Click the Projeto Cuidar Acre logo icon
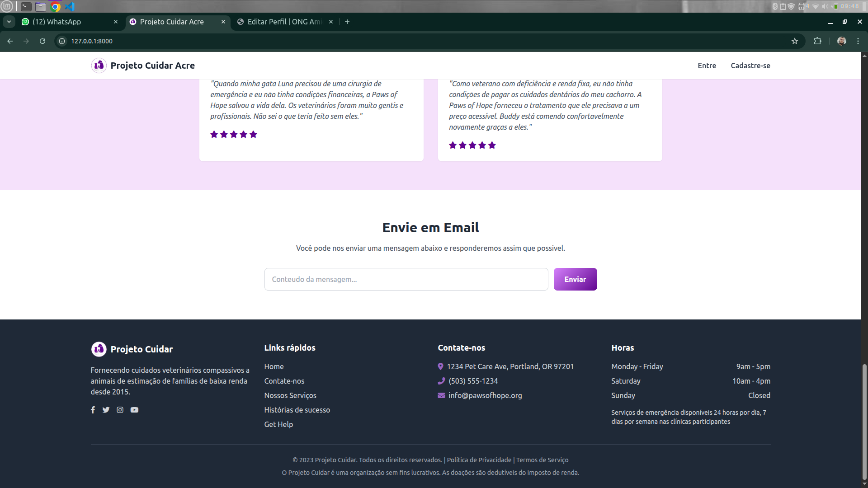The image size is (868, 488). [x=99, y=65]
